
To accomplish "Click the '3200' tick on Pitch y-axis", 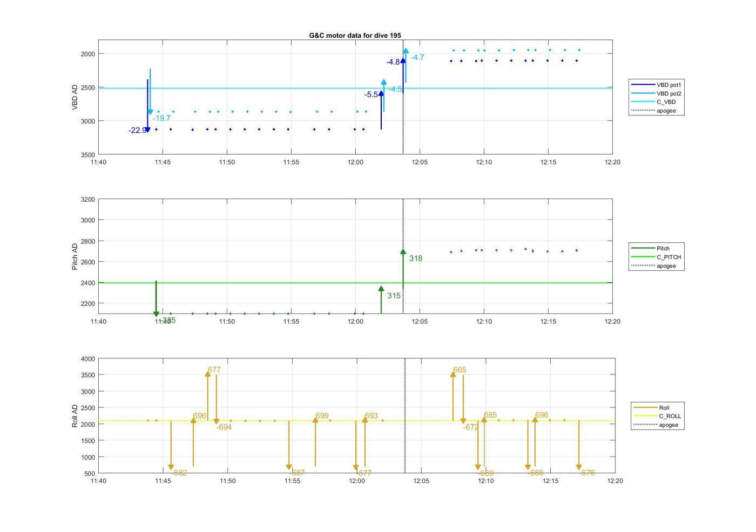I will [87, 200].
